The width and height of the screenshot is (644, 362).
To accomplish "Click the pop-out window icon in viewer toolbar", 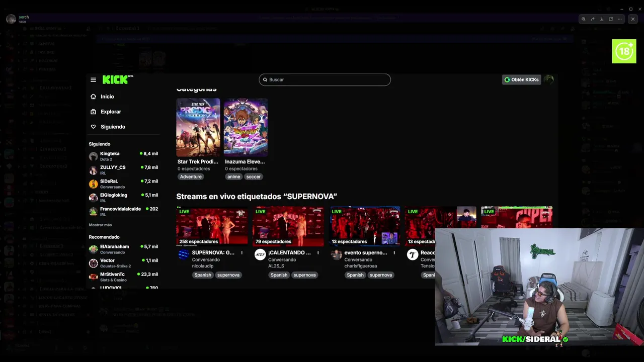I will pyautogui.click(x=611, y=19).
